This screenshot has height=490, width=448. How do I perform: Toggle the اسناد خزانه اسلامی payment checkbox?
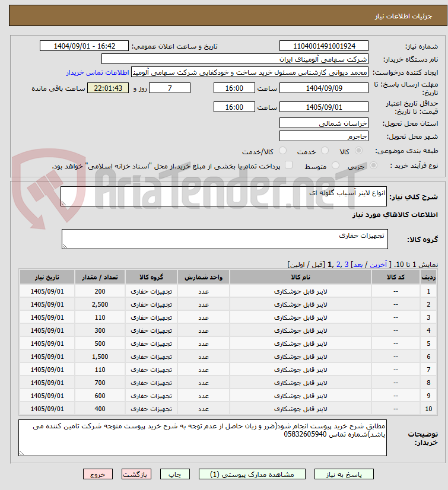(x=288, y=165)
